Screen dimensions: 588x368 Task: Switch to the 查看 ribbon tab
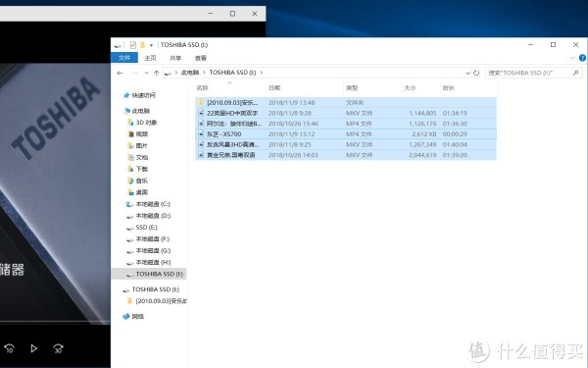click(x=201, y=58)
